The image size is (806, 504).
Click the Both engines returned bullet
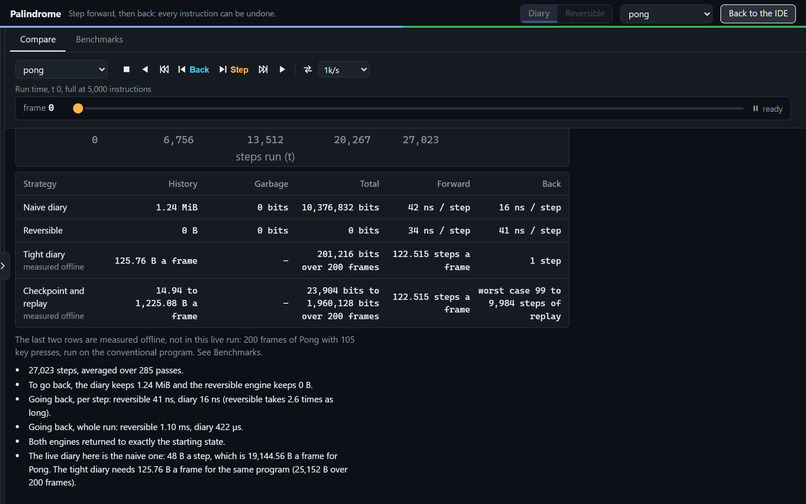126,441
